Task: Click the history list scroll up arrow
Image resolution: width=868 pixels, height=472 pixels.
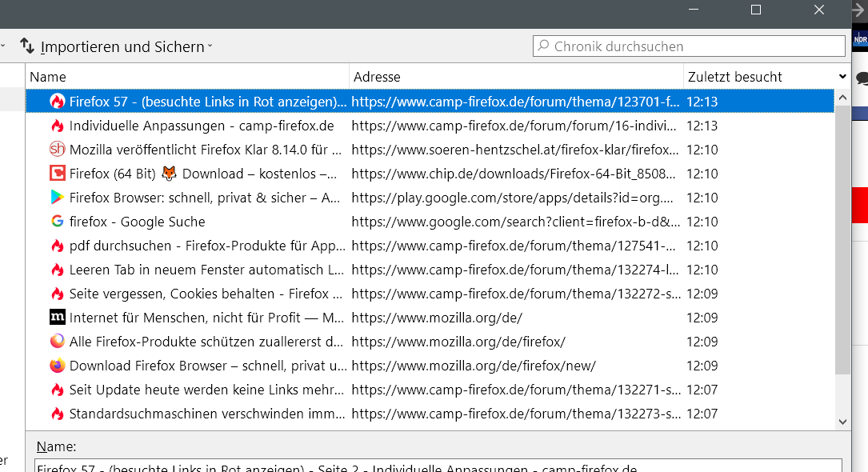Action: point(842,98)
